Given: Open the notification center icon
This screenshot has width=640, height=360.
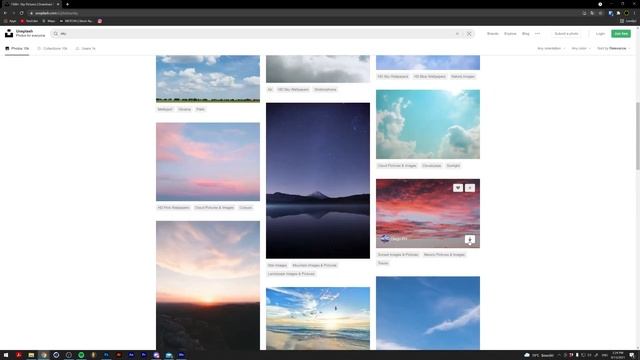Looking at the screenshot, I should tap(632, 355).
